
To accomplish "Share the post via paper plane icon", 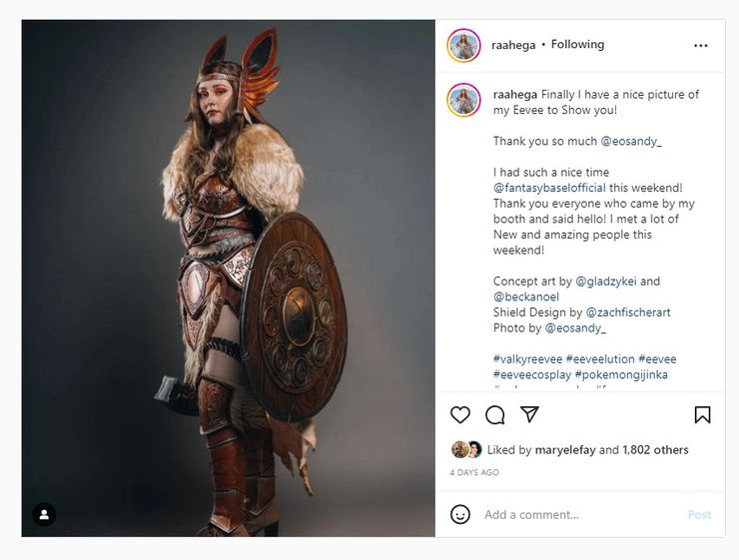I will 529,415.
